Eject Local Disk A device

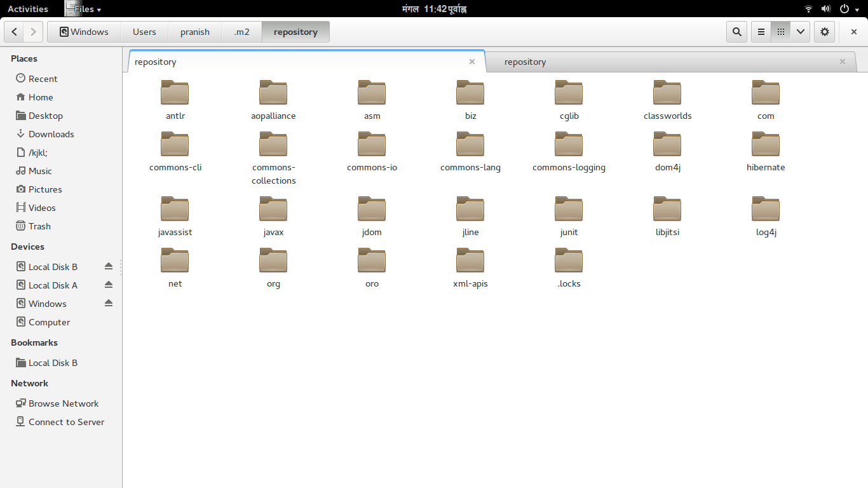click(108, 285)
